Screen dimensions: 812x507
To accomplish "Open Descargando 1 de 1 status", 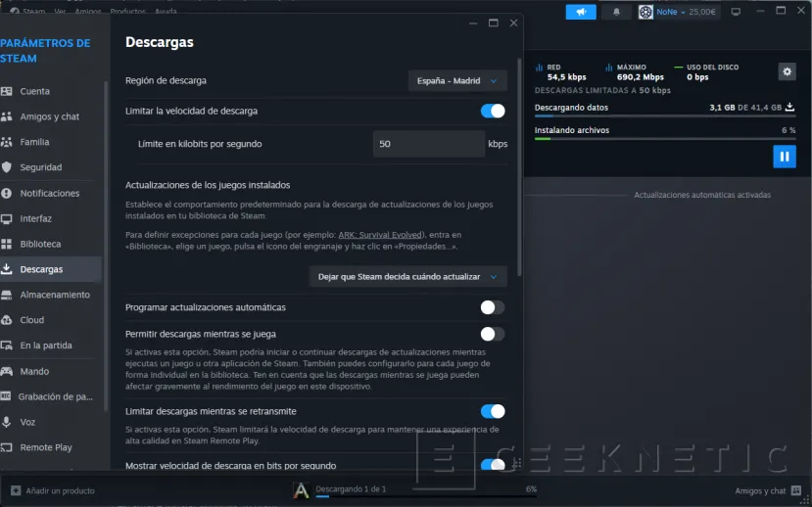I will (x=351, y=489).
